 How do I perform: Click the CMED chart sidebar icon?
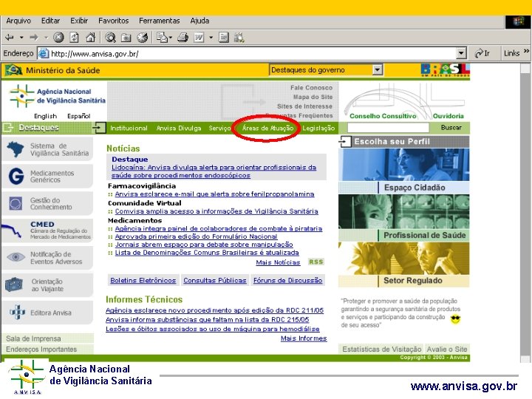[12, 231]
